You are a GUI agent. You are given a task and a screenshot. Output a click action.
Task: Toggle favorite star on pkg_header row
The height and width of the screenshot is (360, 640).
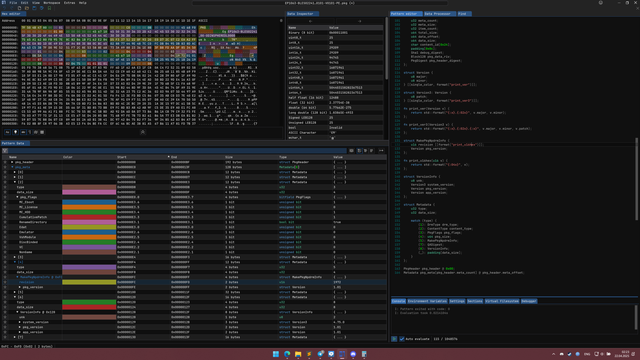[5, 162]
